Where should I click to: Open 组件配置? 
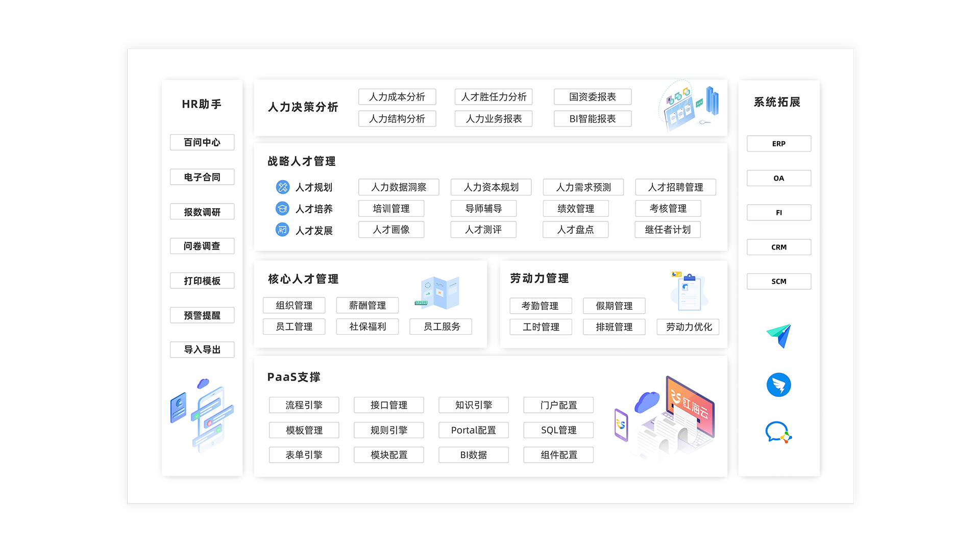click(x=558, y=455)
